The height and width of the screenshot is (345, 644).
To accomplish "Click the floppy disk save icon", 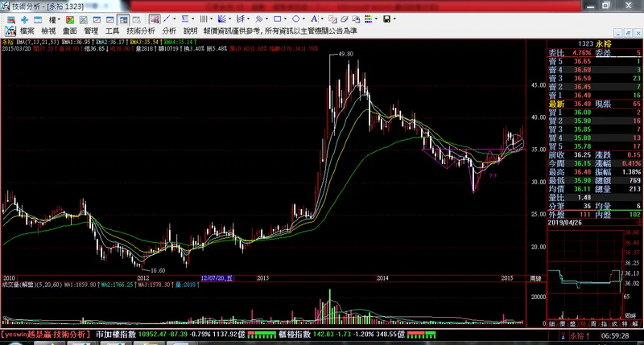I will (386, 19).
